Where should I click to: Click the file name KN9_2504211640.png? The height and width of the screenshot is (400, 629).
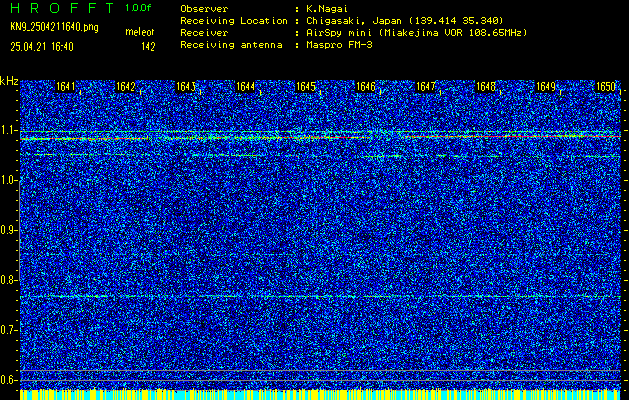pos(54,27)
